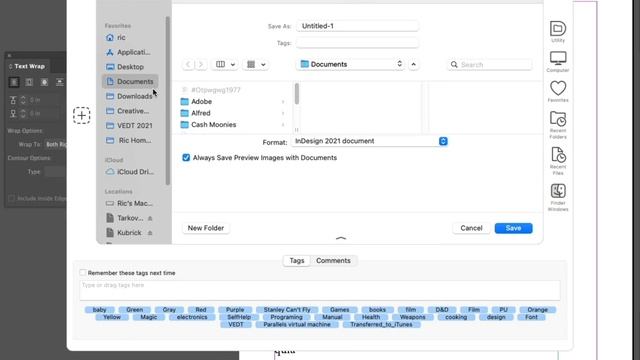Open the Favorites heart icon
Viewport: 640px width, 360px height.
(x=558, y=88)
